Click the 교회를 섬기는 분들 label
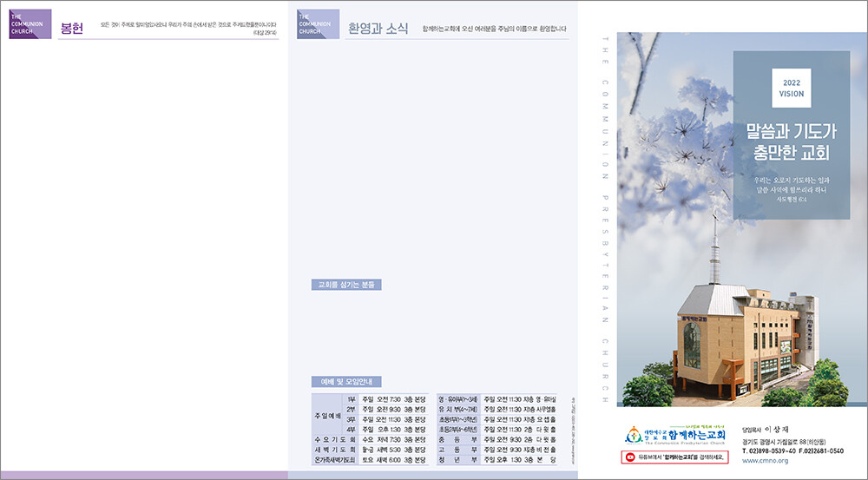This screenshot has height=480, width=868. coord(345,285)
